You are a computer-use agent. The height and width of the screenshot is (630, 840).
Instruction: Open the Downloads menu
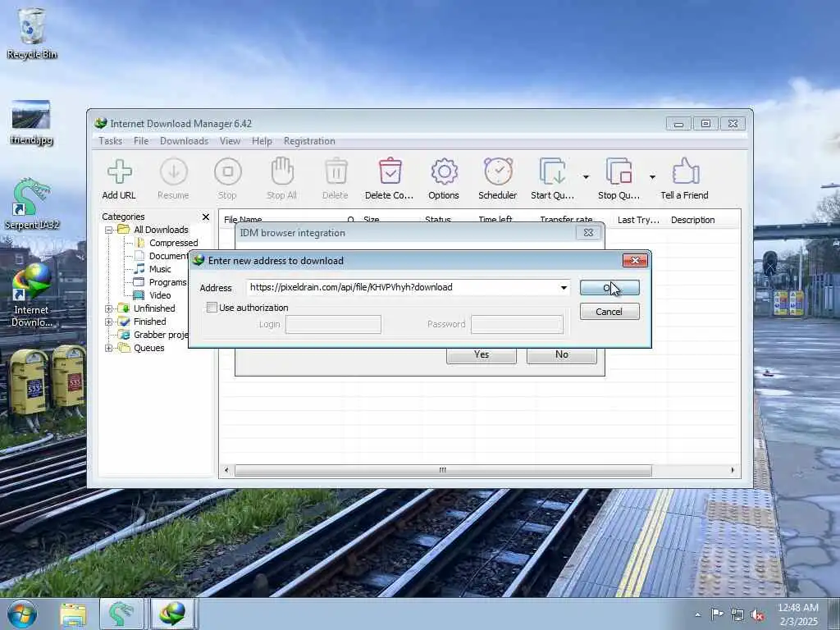click(185, 141)
